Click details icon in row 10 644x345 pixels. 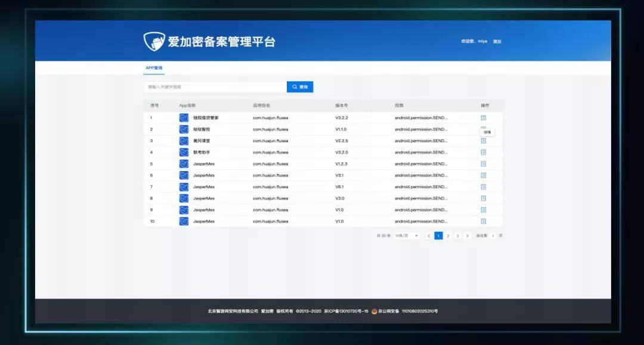point(484,222)
